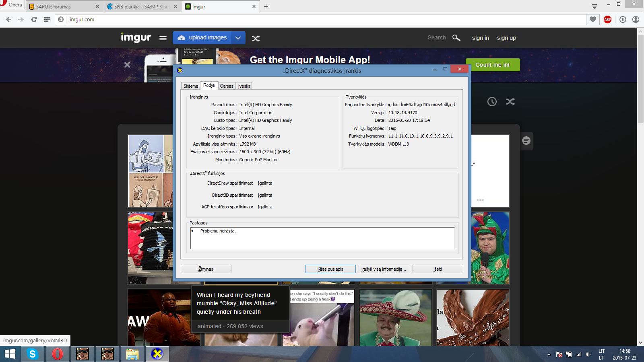644x362 pixels.
Task: Switch to the Garsas tab
Action: pos(227,86)
